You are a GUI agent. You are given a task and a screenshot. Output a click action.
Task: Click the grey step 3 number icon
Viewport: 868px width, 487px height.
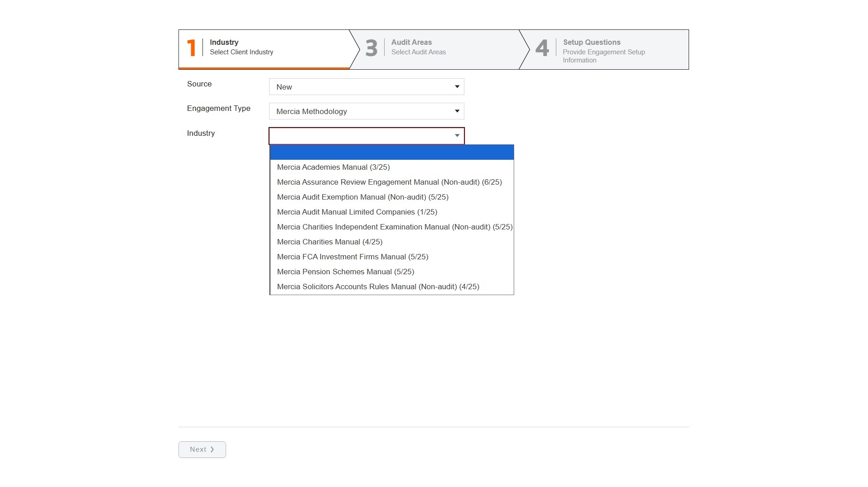click(371, 48)
